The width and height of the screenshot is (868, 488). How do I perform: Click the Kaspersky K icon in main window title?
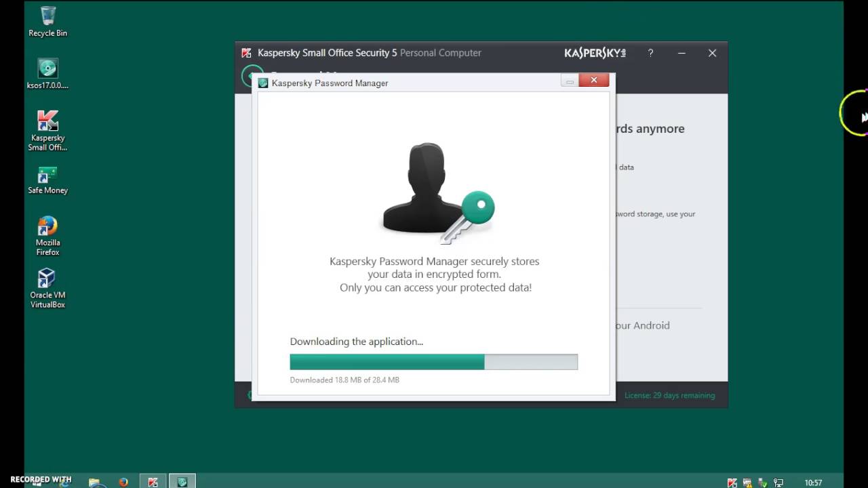(246, 53)
